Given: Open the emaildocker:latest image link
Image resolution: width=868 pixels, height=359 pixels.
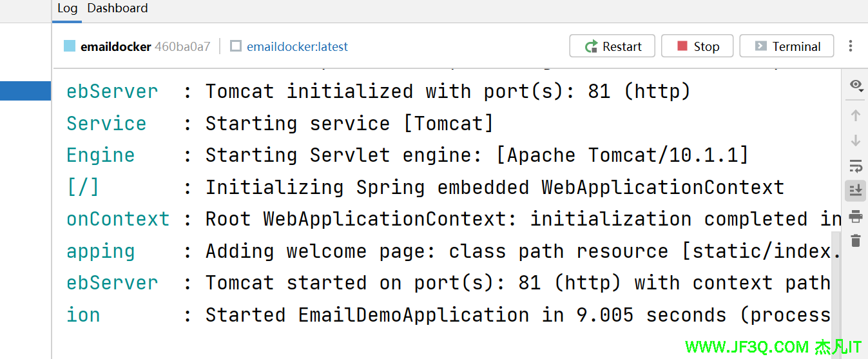Looking at the screenshot, I should coord(297,46).
